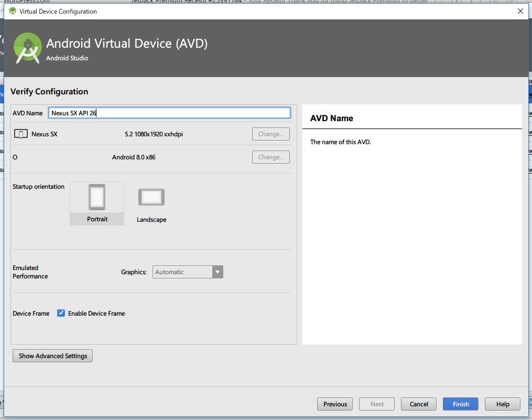Click into the AVD Name field
The height and width of the screenshot is (420, 532).
[169, 113]
